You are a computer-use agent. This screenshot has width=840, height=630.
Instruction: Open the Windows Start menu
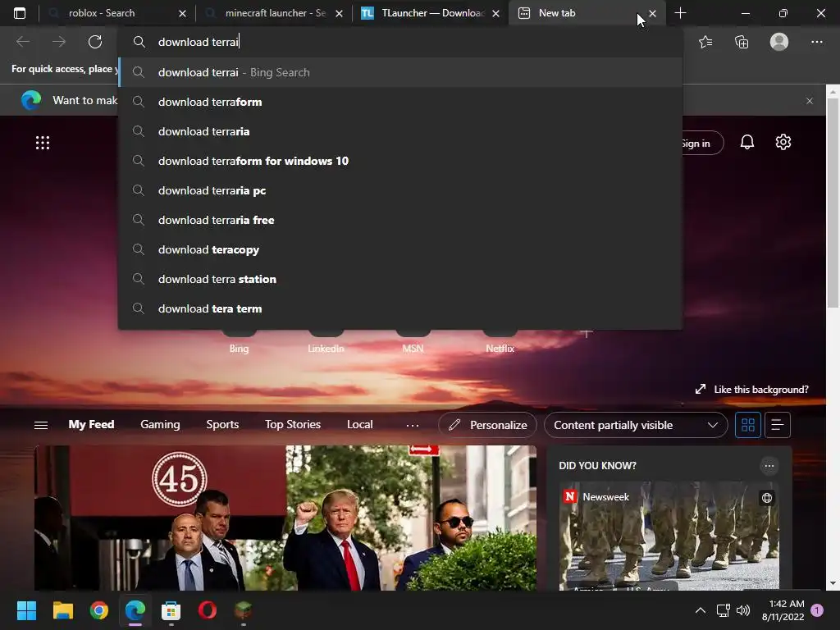point(26,610)
